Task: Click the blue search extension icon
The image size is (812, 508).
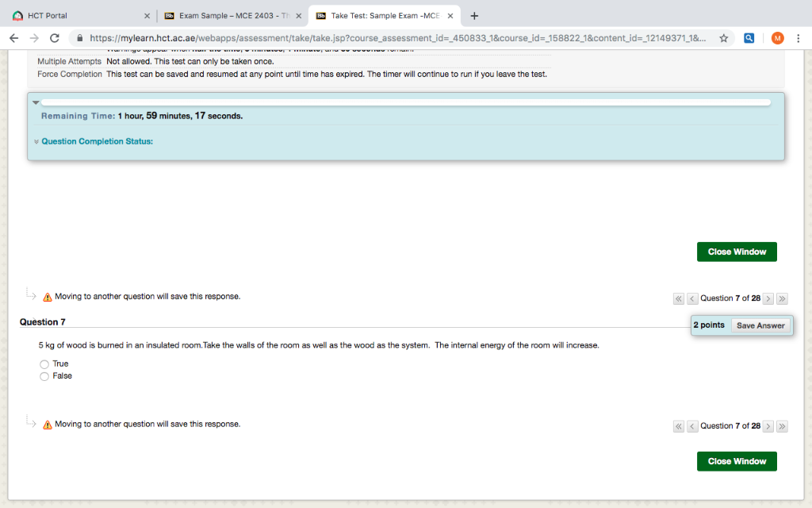Action: click(749, 38)
